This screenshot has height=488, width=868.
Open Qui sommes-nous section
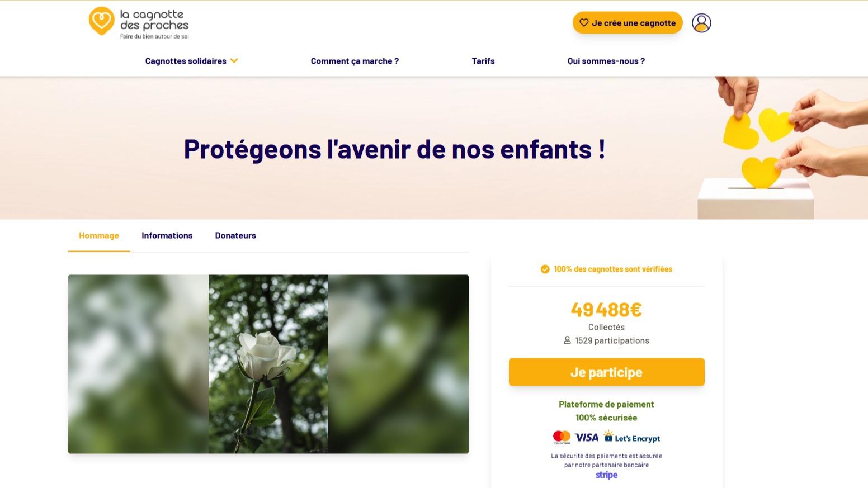point(606,61)
